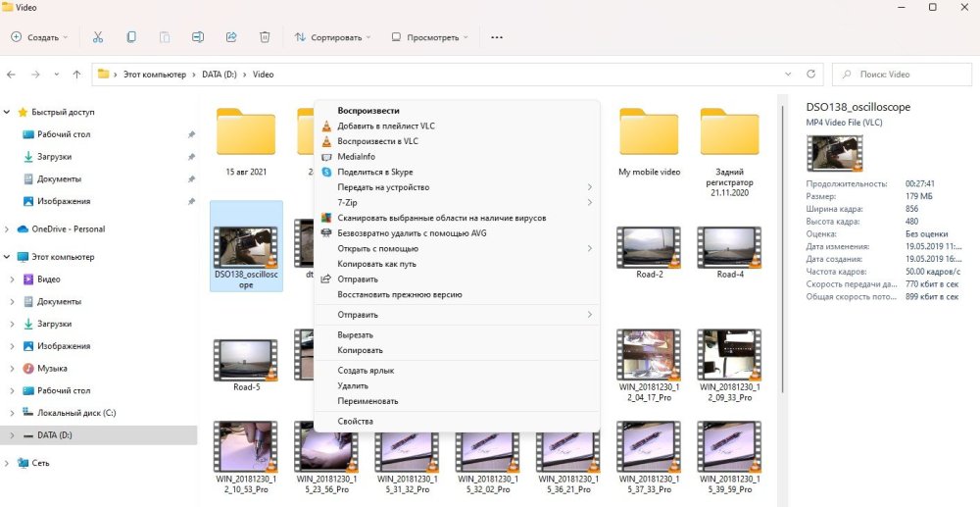980x507 pixels.
Task: Click the Rename icon in toolbar
Action: [x=198, y=37]
